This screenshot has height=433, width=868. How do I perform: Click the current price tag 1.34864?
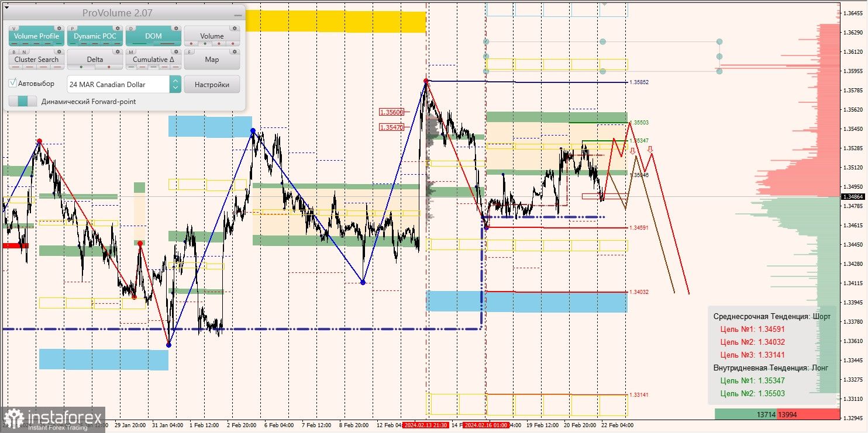853,197
